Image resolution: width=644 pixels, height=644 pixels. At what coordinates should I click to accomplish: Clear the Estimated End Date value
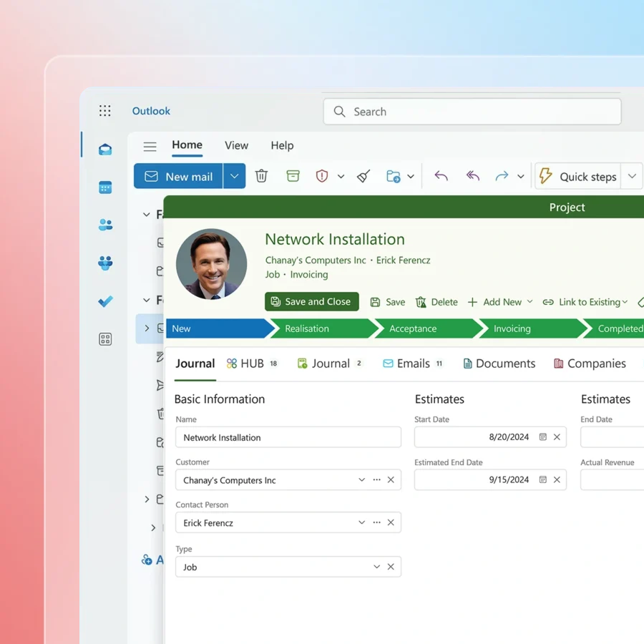coord(557,479)
